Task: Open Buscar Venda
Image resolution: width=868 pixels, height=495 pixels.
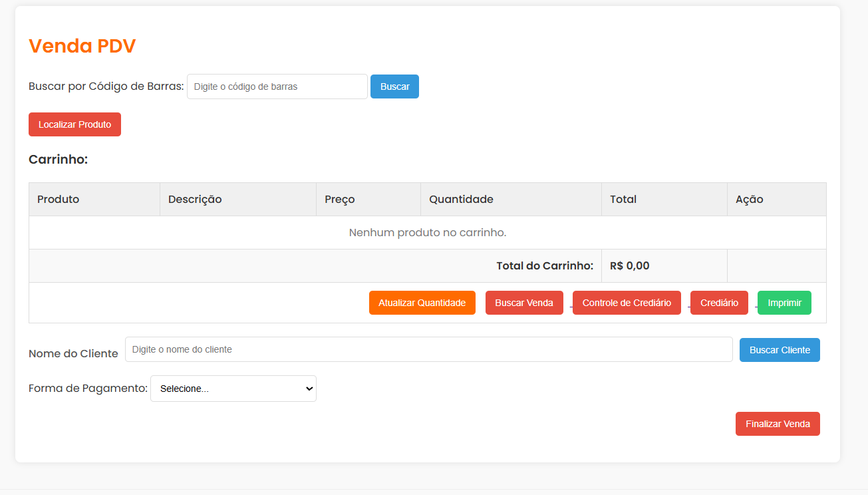Action: coord(524,303)
